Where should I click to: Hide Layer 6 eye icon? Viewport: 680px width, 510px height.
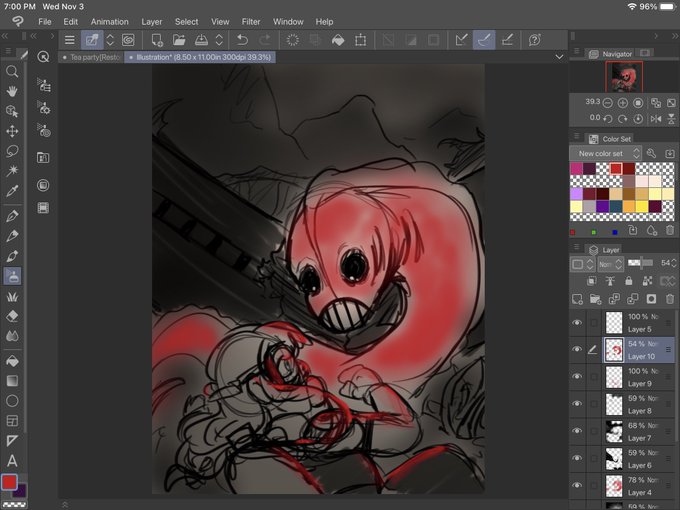pyautogui.click(x=577, y=458)
